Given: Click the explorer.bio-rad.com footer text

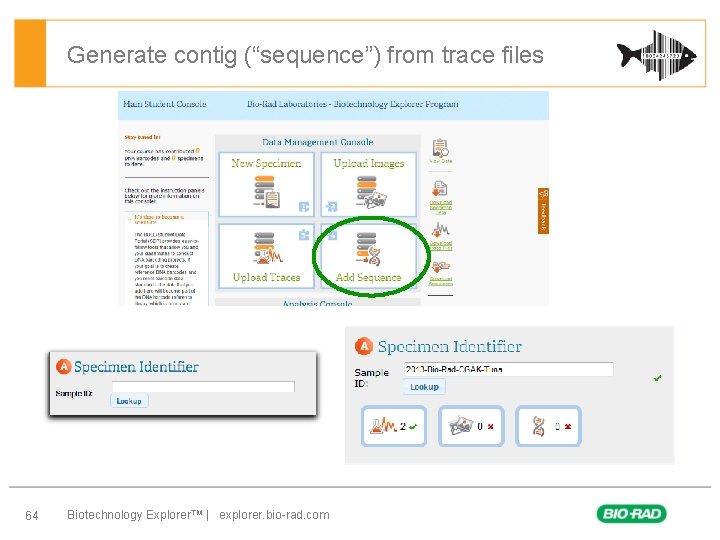Looking at the screenshot, I should tap(274, 515).
